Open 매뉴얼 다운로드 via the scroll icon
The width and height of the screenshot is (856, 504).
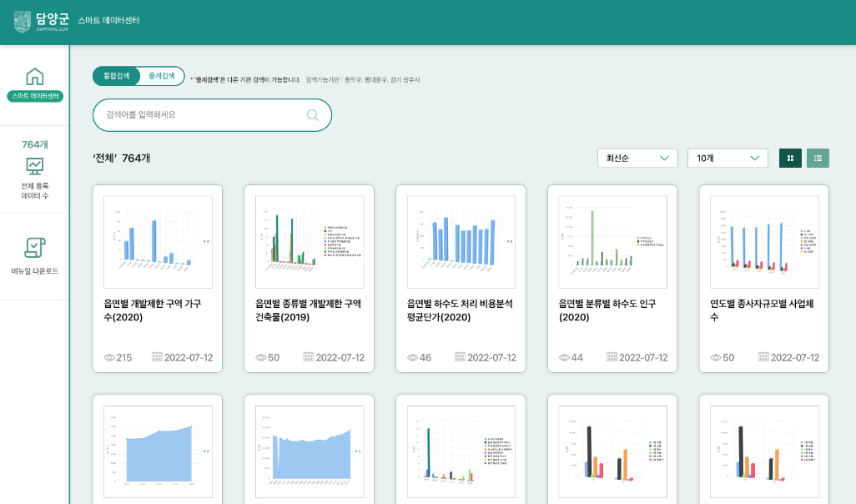[x=34, y=249]
